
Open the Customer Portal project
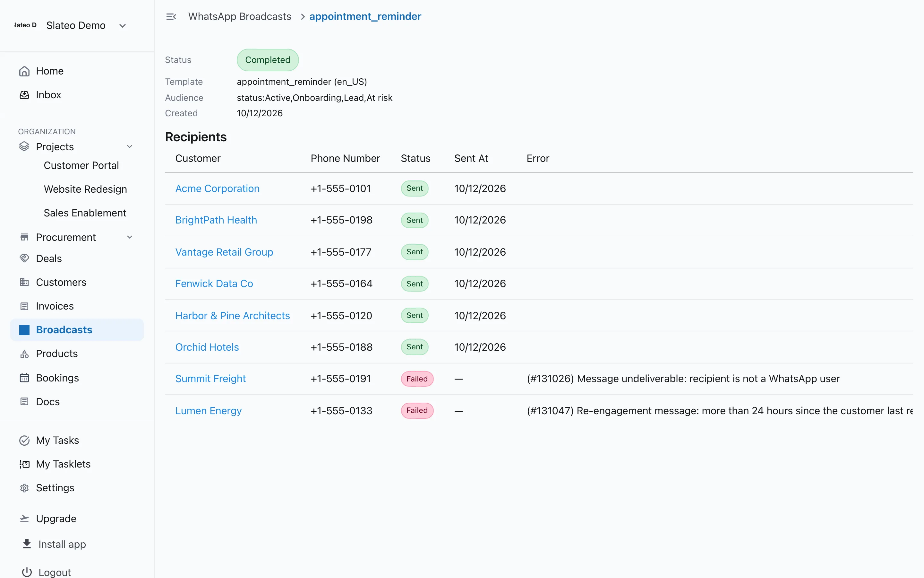[81, 165]
